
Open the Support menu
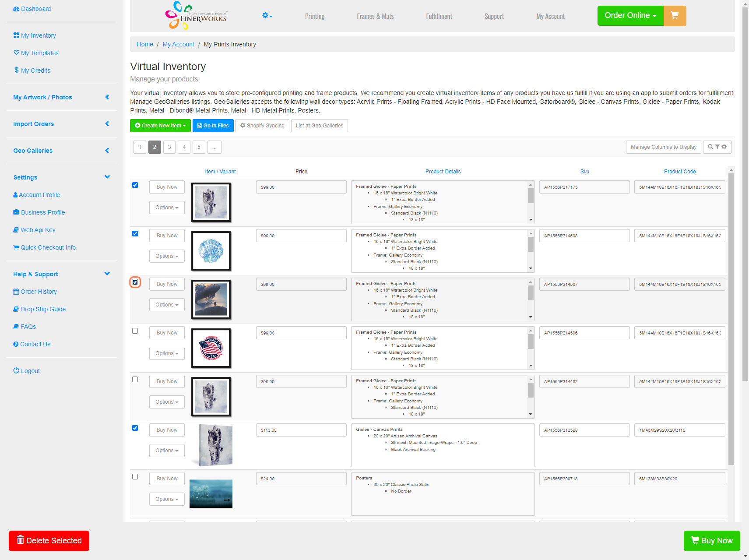[x=494, y=16]
